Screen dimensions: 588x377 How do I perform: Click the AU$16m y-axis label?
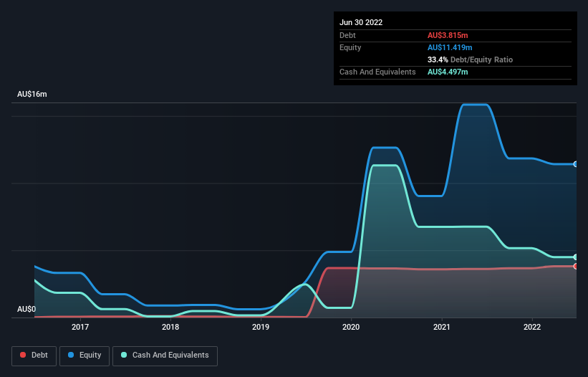(32, 94)
